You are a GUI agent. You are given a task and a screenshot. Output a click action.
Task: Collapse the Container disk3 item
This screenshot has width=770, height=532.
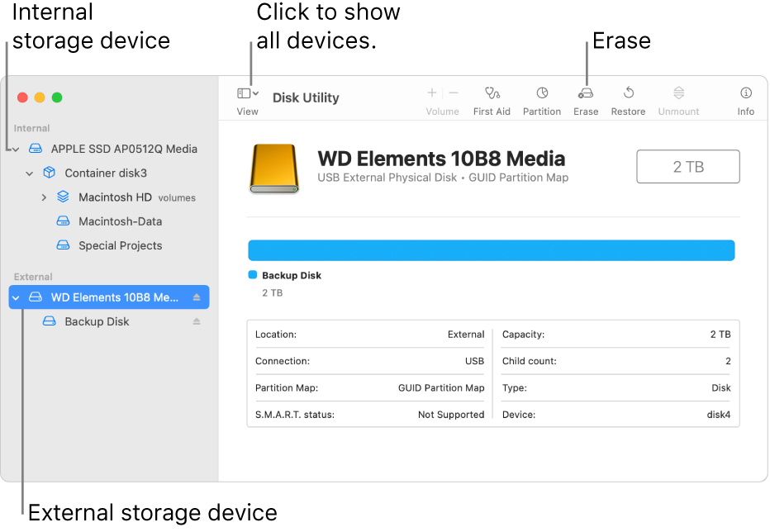click(29, 173)
